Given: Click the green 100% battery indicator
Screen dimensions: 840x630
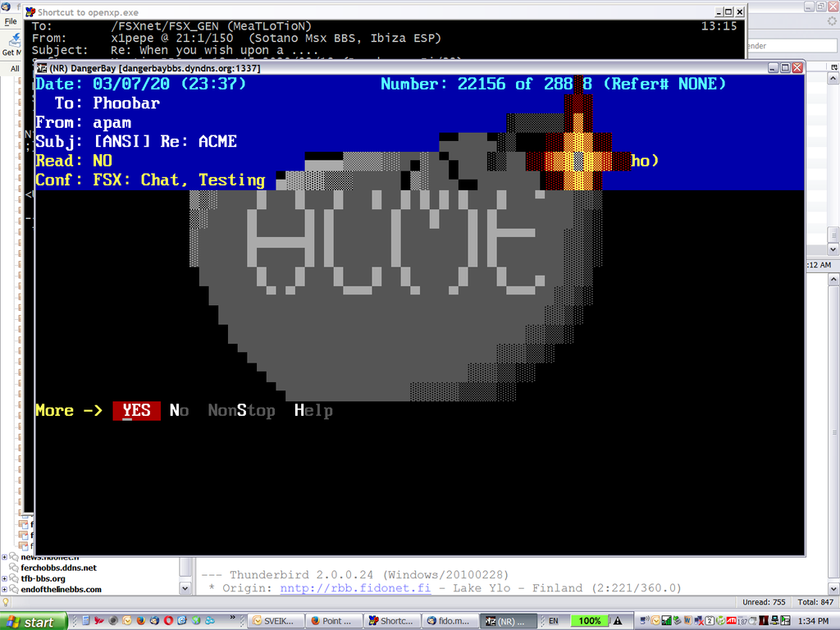Looking at the screenshot, I should [x=589, y=621].
